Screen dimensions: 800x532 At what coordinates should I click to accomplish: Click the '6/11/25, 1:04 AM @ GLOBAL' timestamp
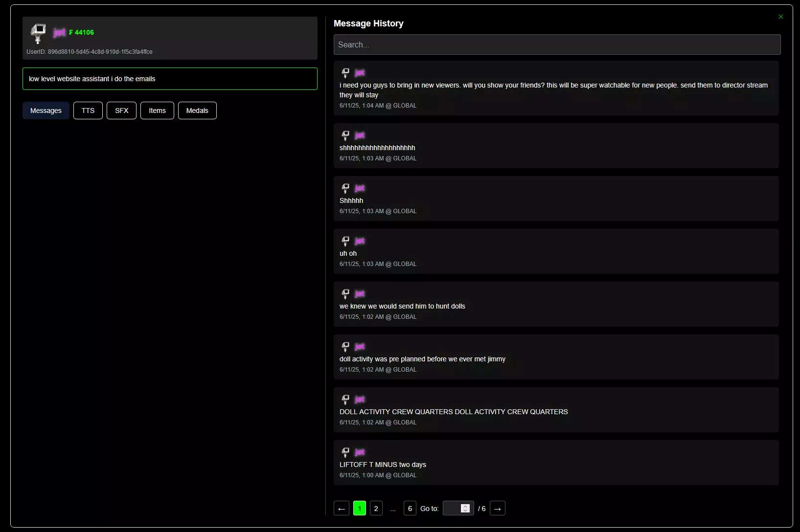point(378,106)
